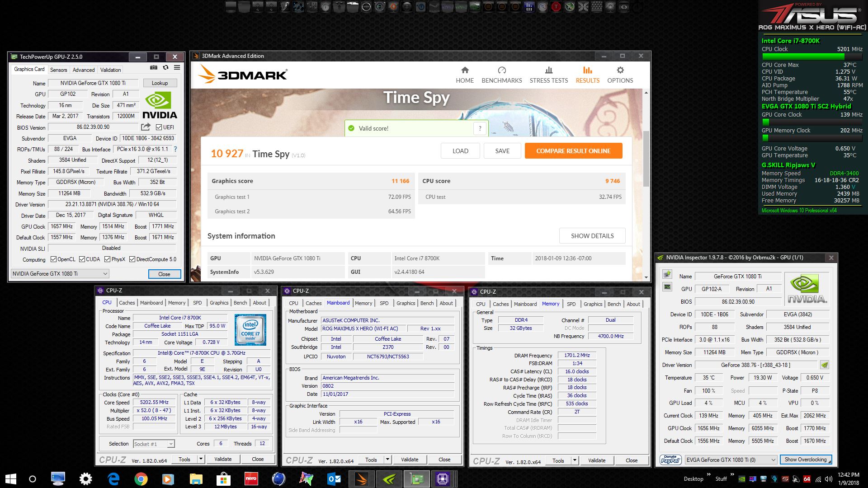Click the GPU-Z screenshot camera icon
The height and width of the screenshot is (488, 868).
pos(154,68)
